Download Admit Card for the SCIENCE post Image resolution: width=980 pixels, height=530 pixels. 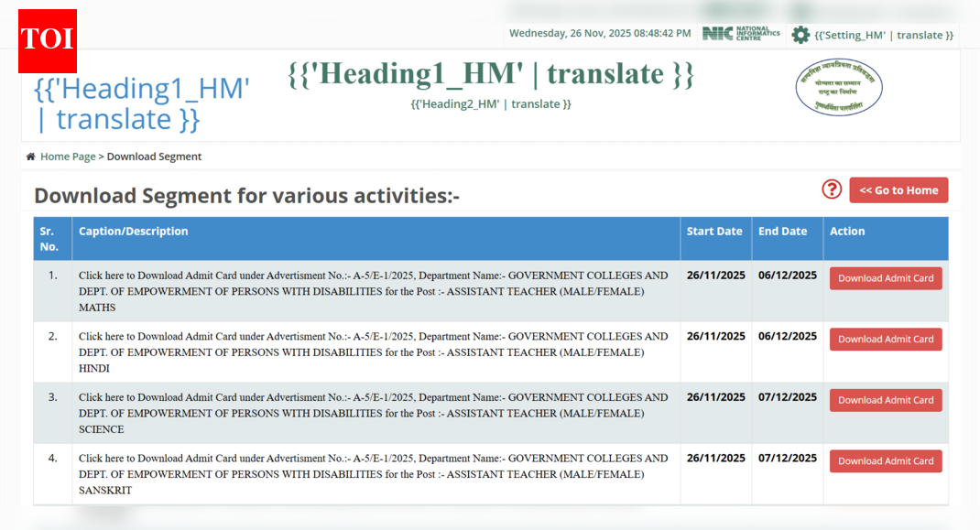tap(886, 400)
